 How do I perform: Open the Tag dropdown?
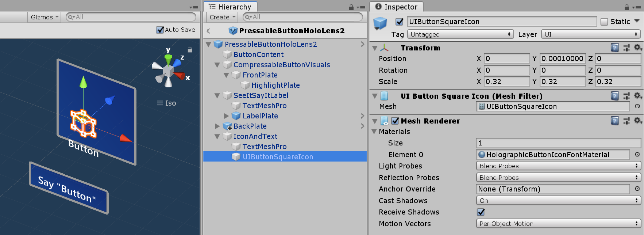click(x=460, y=34)
